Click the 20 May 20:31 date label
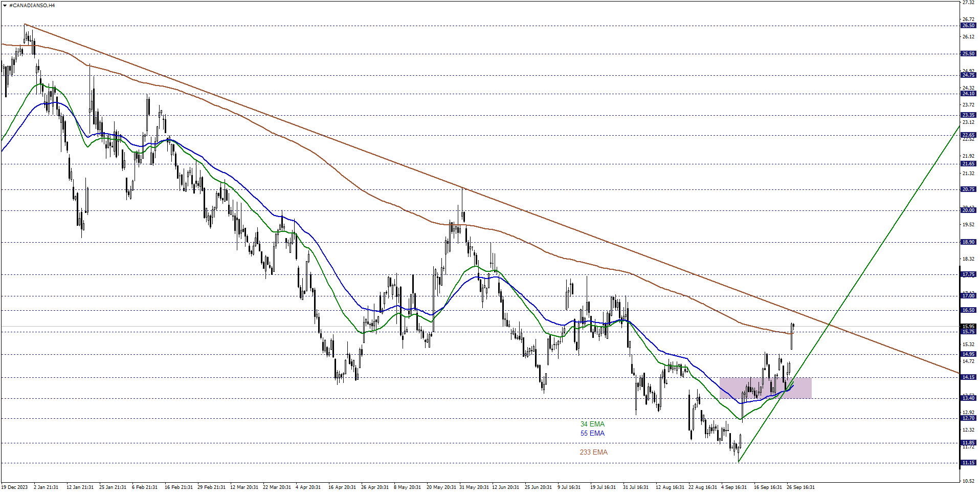 (x=441, y=487)
